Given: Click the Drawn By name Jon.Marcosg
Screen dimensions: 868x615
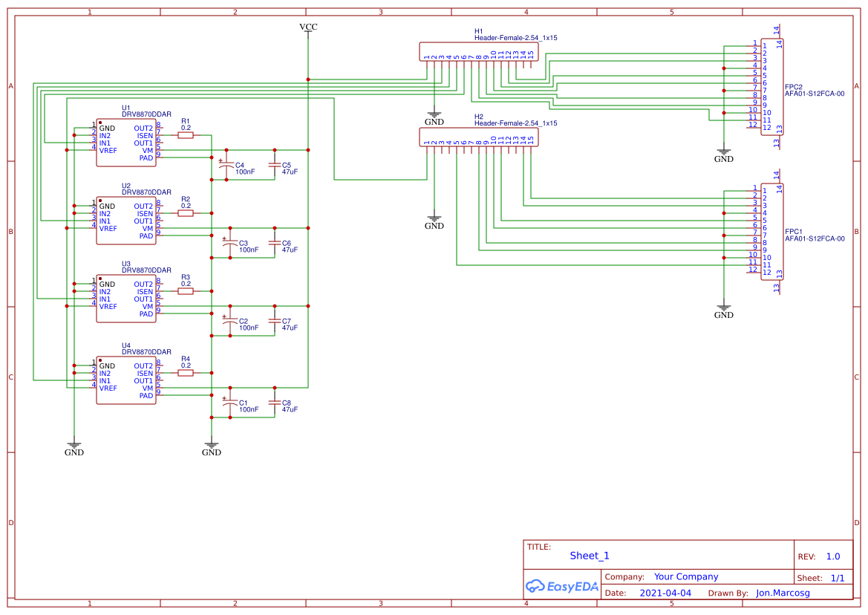Looking at the screenshot, I should pyautogui.click(x=783, y=593).
